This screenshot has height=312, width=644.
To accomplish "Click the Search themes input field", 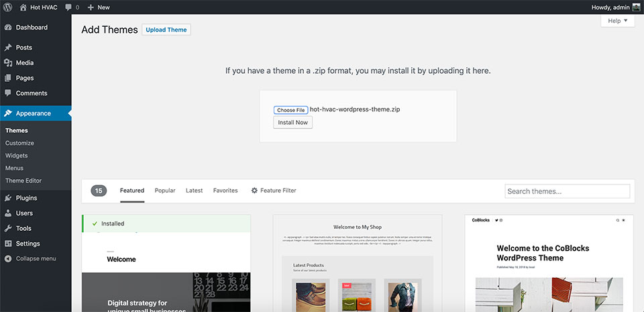I will click(x=568, y=191).
